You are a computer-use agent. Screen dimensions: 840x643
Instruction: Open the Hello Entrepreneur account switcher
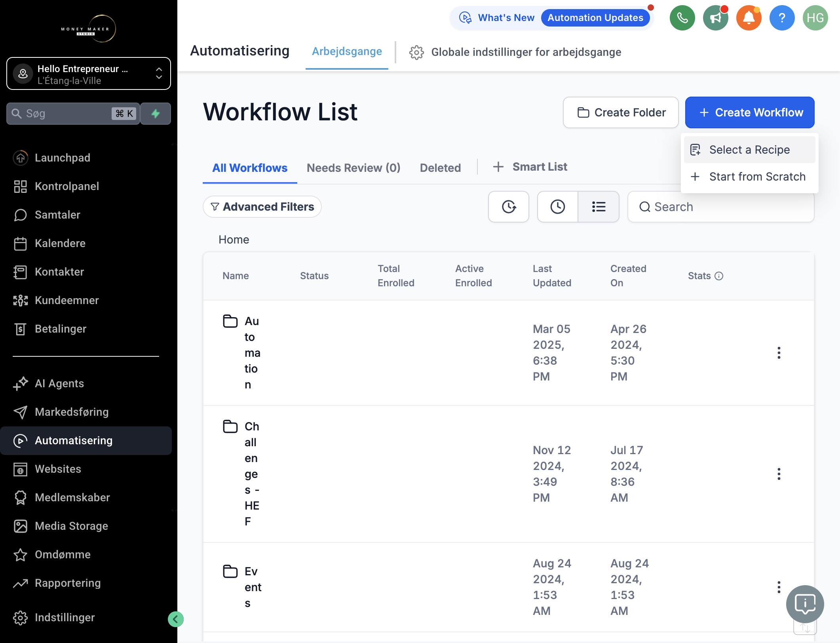coord(89,74)
